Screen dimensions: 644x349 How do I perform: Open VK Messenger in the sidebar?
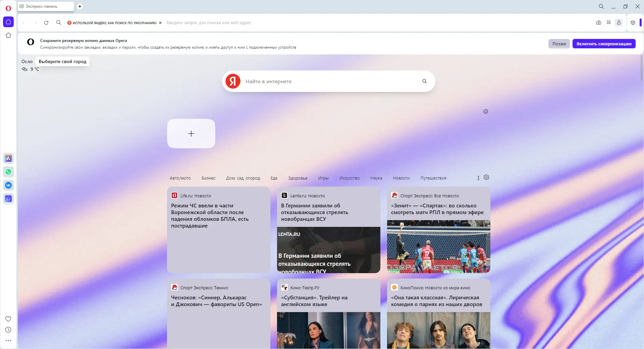pos(8,185)
